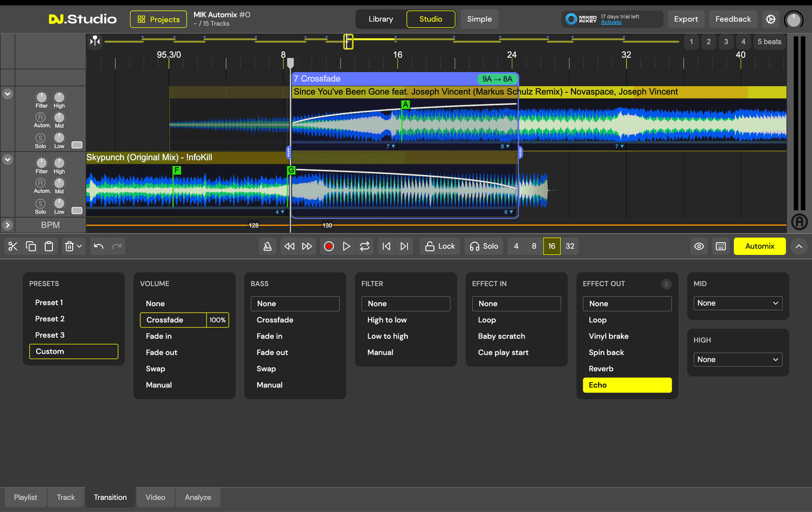
Task: Click the Filter knob on the first track
Action: [42, 97]
